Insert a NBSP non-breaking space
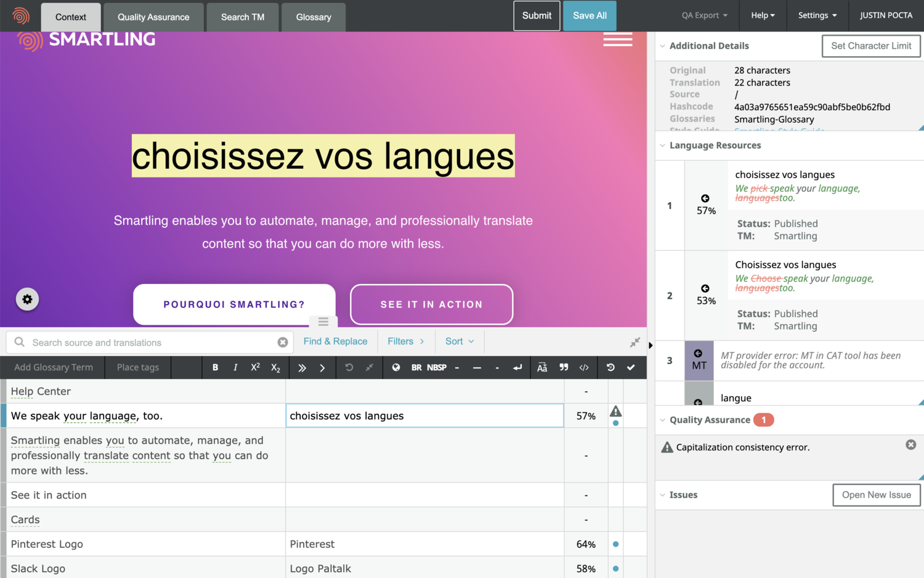 pos(437,367)
